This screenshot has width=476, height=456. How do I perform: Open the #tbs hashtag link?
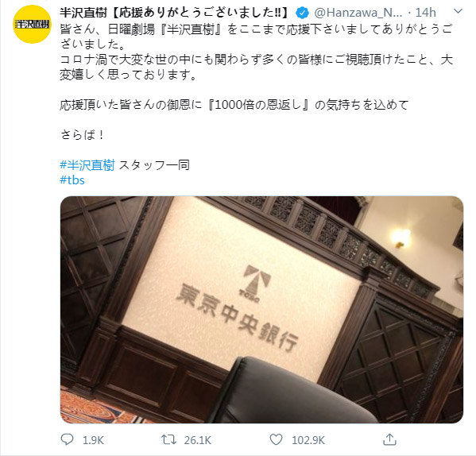coord(72,180)
